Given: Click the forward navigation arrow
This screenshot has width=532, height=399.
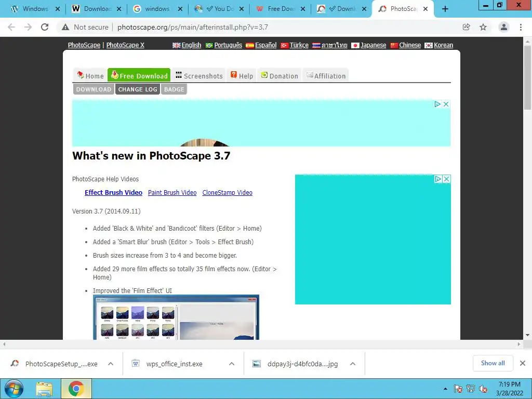Looking at the screenshot, I should pyautogui.click(x=28, y=27).
